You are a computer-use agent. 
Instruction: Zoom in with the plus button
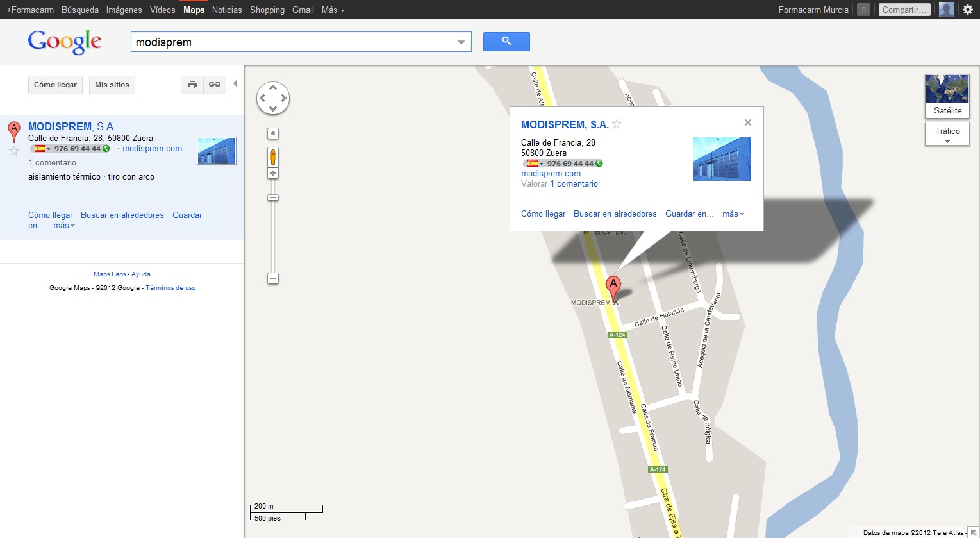[x=273, y=173]
